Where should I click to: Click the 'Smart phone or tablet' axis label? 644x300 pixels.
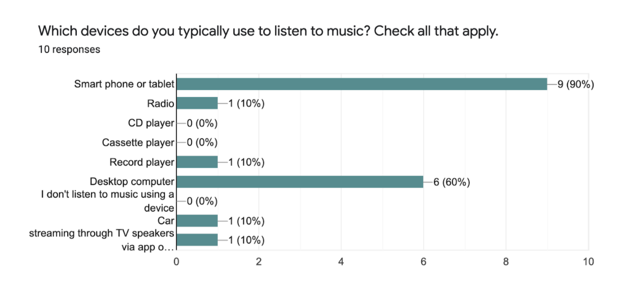[x=124, y=84]
